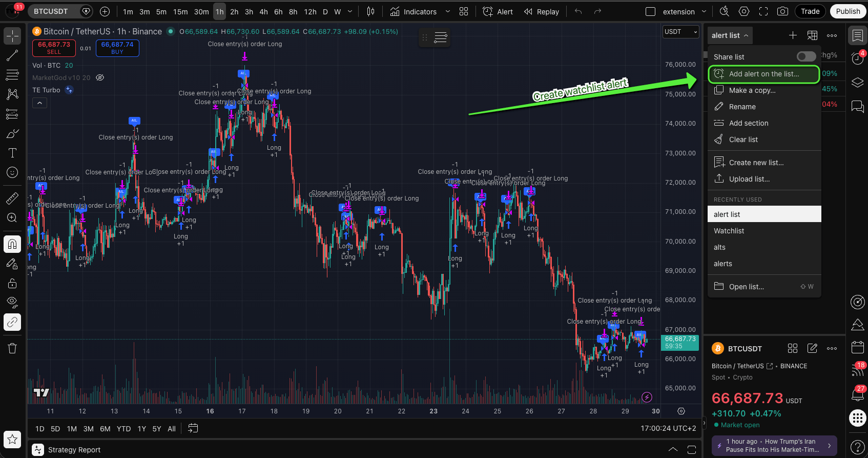
Task: Choose Open list at menu bottom
Action: 764,287
